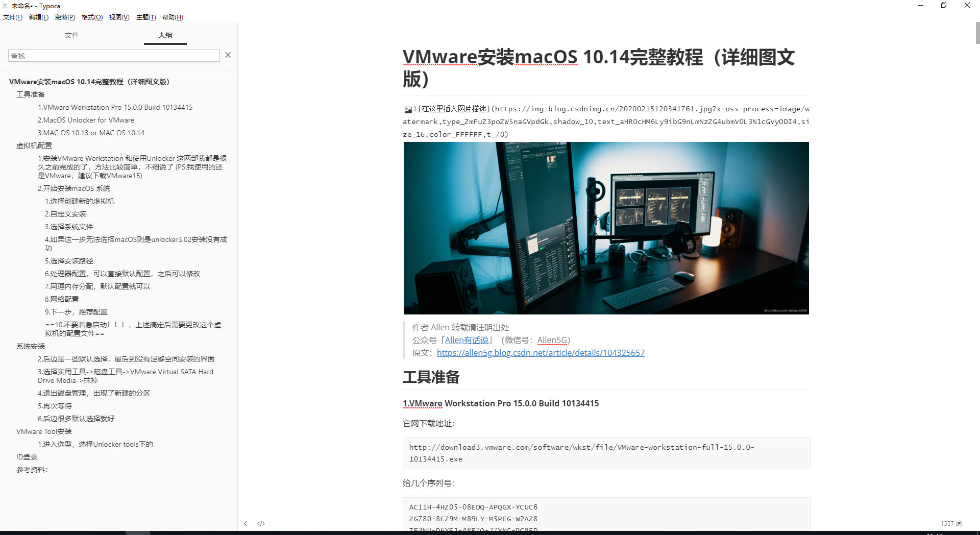The image size is (980, 535).
Task: Go to 9.下一步，推荐配置 outline entry
Action: coord(76,312)
